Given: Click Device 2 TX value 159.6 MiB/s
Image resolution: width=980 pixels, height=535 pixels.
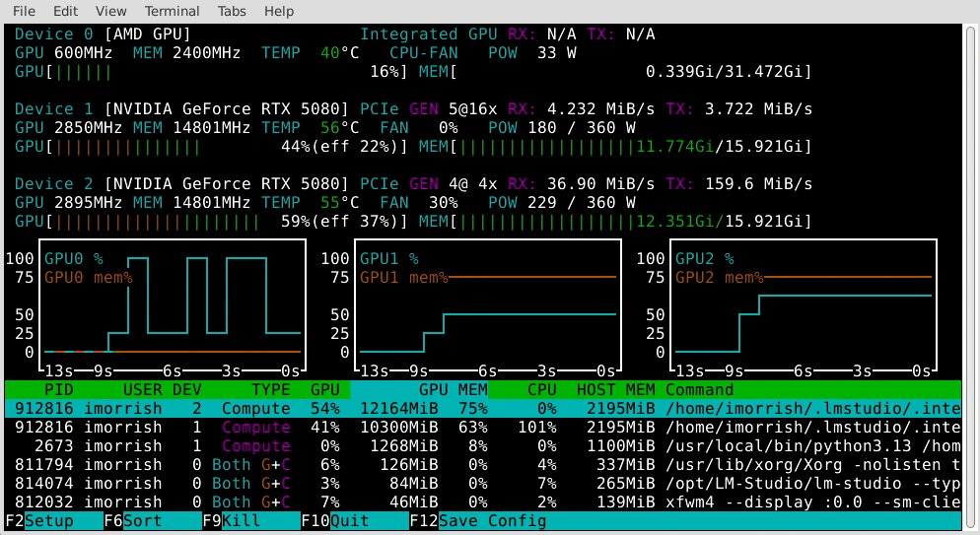Looking at the screenshot, I should click(758, 183).
